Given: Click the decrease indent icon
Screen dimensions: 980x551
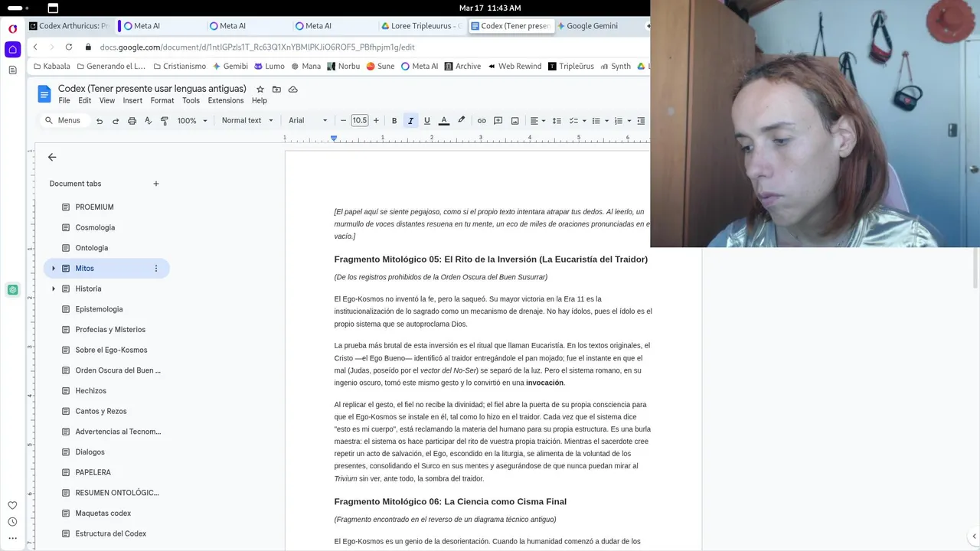Looking at the screenshot, I should (x=642, y=121).
